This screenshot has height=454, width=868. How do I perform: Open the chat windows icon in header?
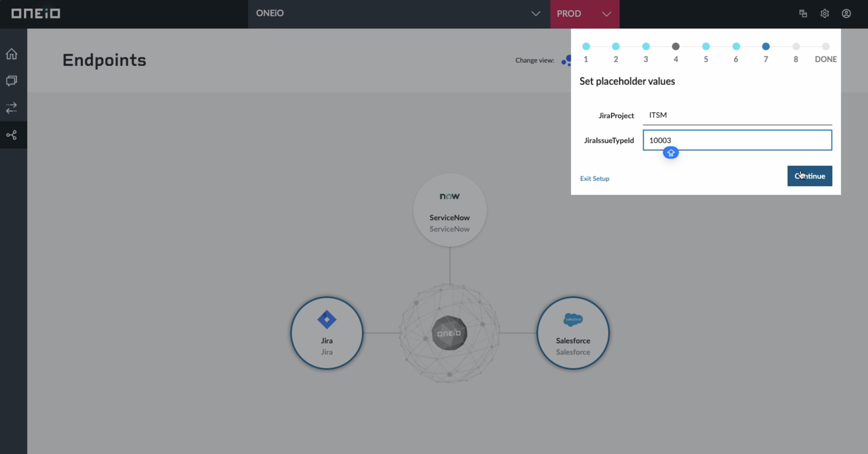(x=803, y=13)
